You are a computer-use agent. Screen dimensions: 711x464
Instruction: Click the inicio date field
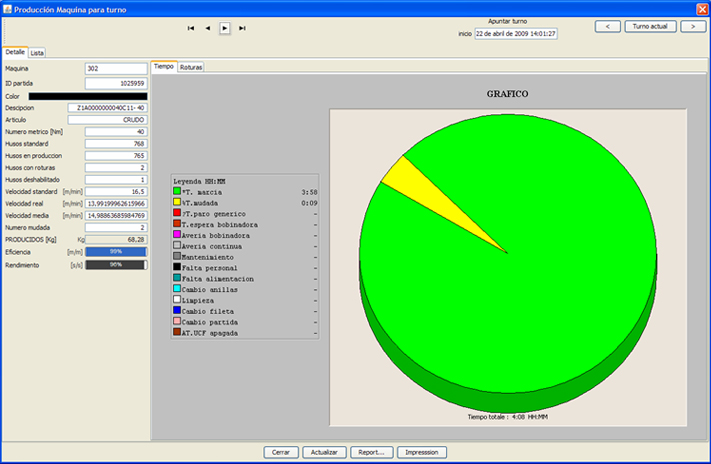pos(516,34)
